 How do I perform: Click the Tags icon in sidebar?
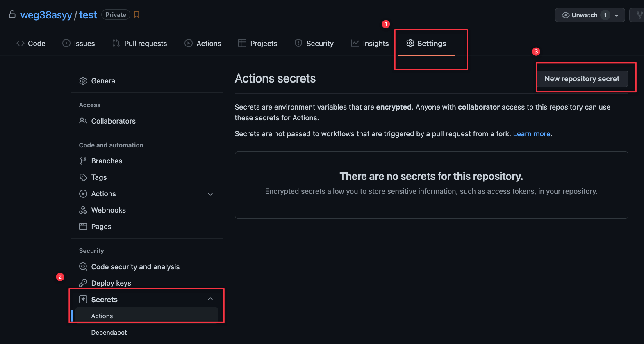coord(83,177)
